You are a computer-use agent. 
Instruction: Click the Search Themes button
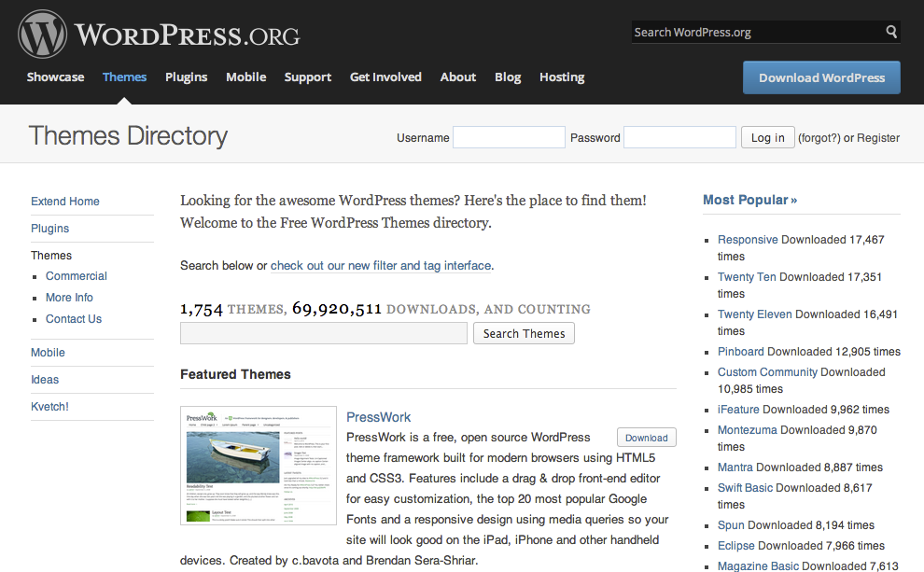pyautogui.click(x=524, y=333)
